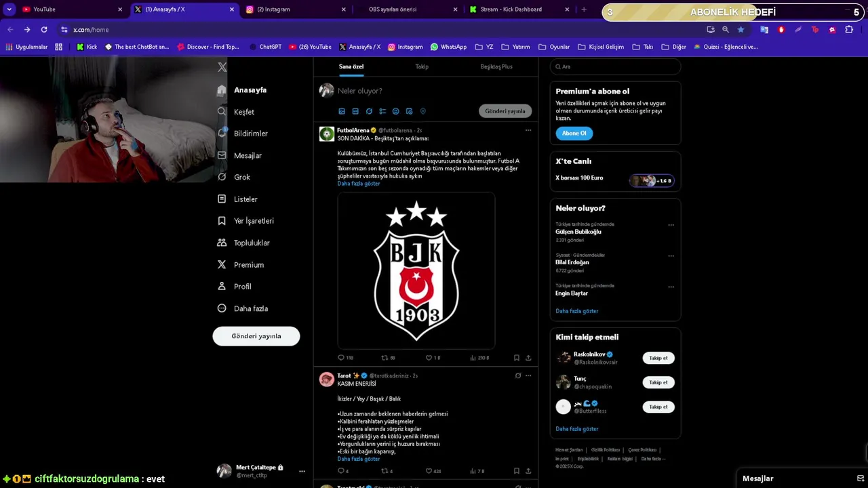Click the Premium X icon in sidebar
868x488 pixels.
[222, 264]
